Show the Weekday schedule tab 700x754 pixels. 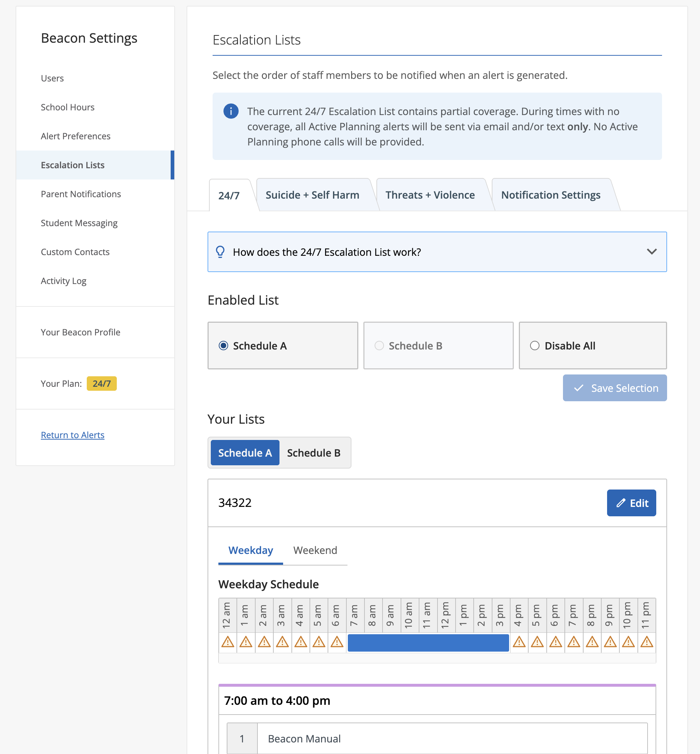tap(251, 550)
